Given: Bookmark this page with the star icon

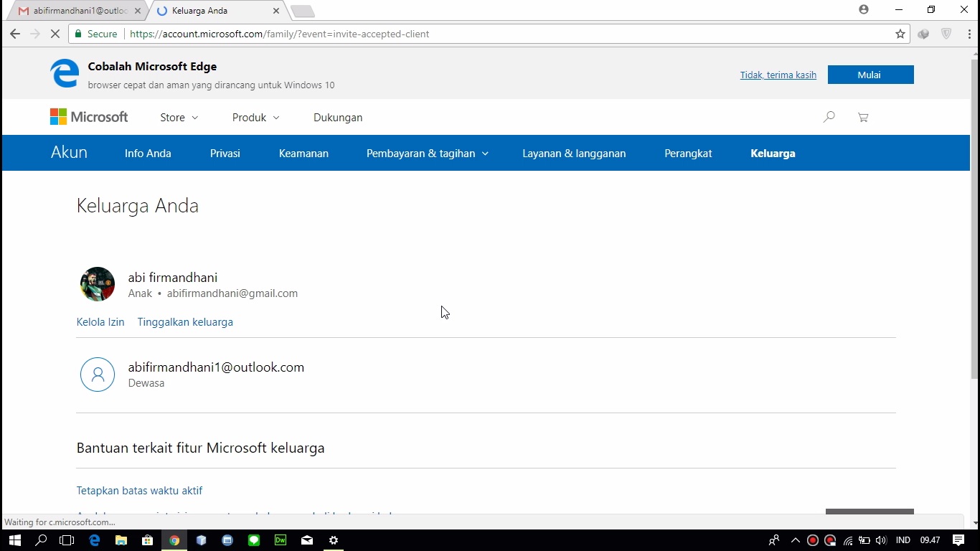Looking at the screenshot, I should [x=900, y=34].
